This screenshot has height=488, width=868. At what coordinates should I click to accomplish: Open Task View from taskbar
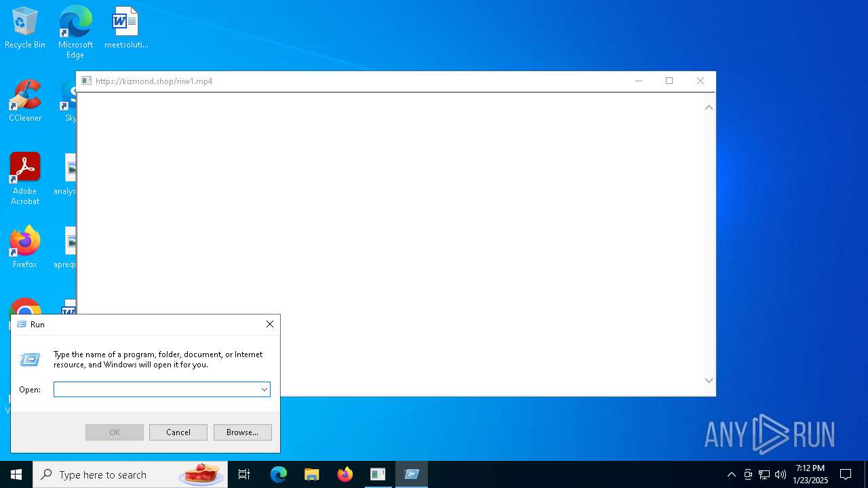point(244,474)
